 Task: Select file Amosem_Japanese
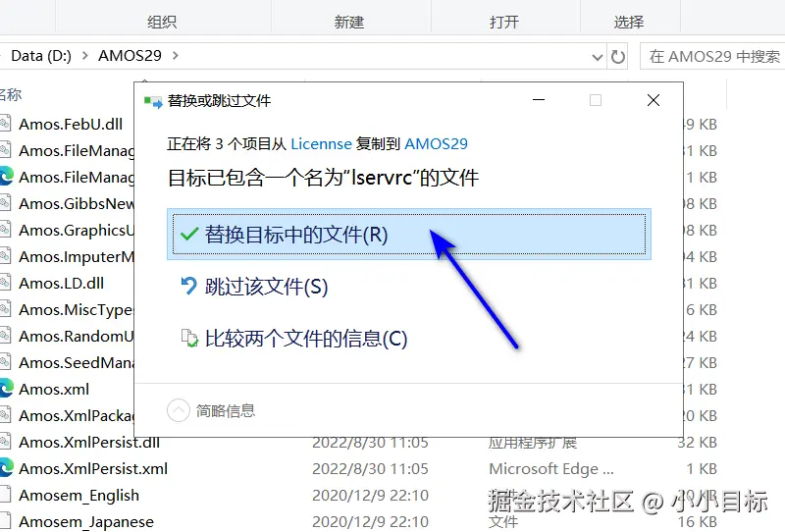tap(86, 522)
